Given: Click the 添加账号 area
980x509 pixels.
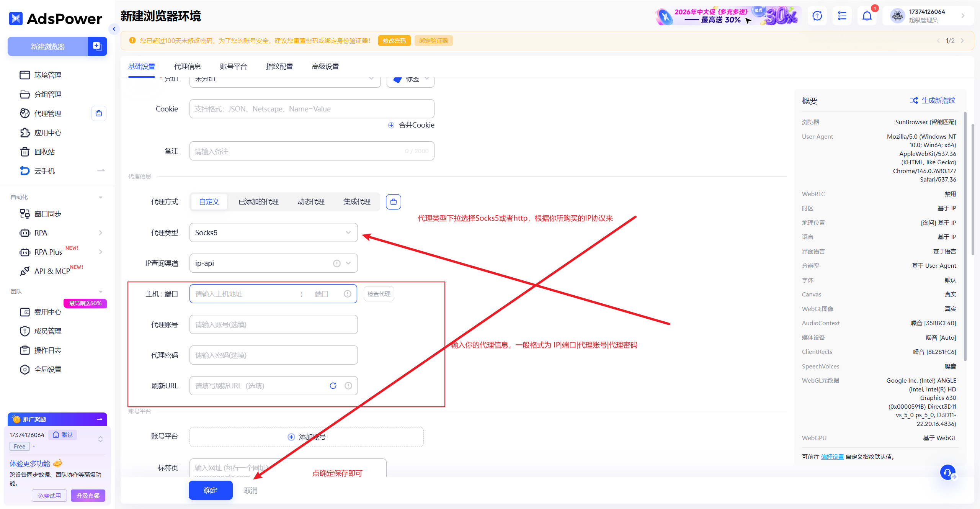Looking at the screenshot, I should pyautogui.click(x=306, y=437).
